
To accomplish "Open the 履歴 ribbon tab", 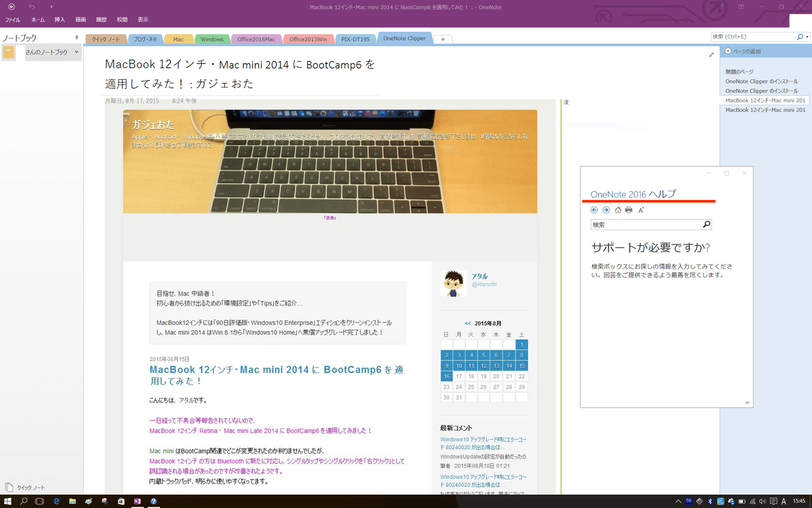I will pos(101,20).
